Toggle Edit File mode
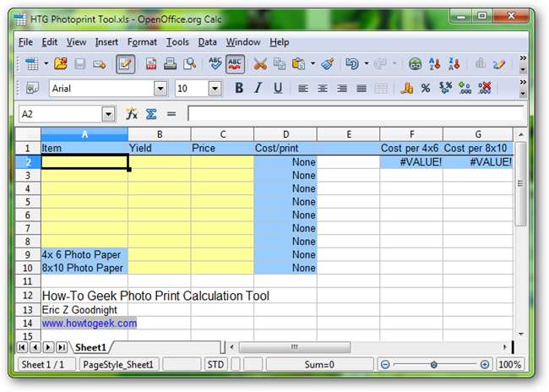 (125, 63)
